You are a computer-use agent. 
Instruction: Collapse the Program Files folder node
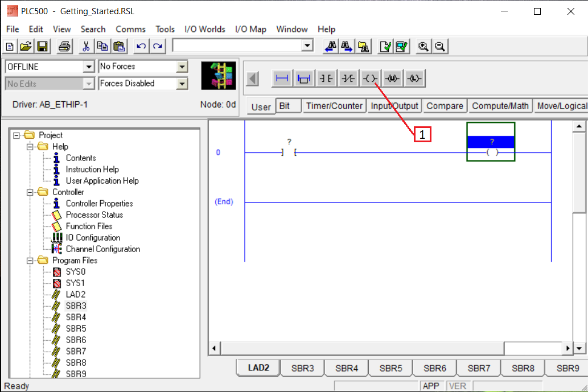tap(30, 261)
